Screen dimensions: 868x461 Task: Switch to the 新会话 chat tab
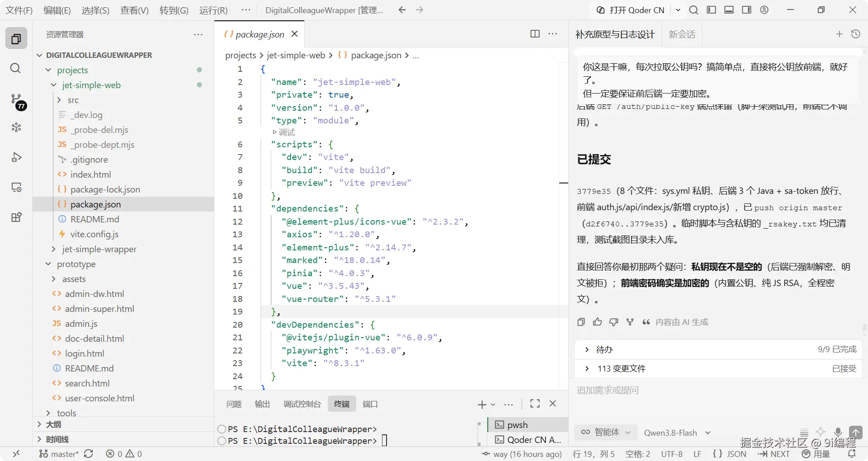682,34
